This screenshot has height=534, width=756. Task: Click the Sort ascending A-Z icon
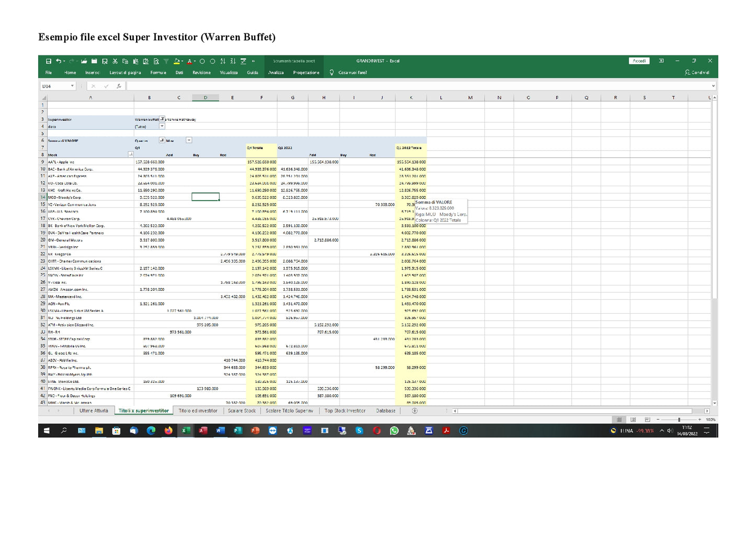pyautogui.click(x=223, y=61)
